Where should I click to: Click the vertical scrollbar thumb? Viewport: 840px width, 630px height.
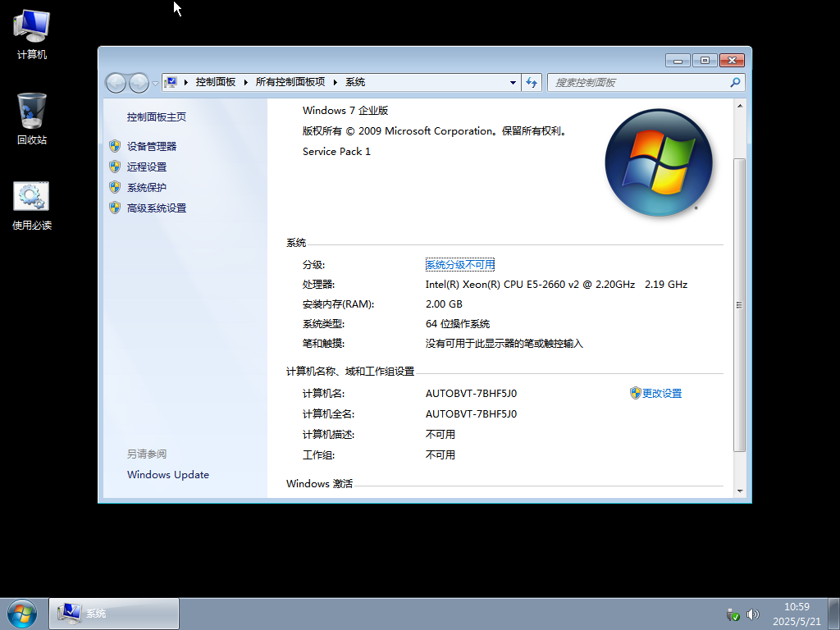(740, 305)
